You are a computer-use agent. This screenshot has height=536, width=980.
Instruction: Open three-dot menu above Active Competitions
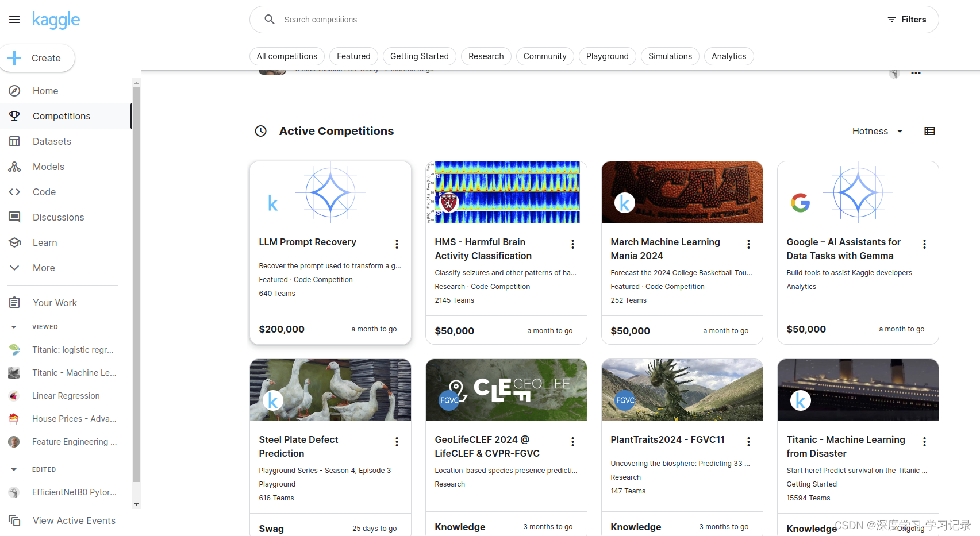click(916, 73)
